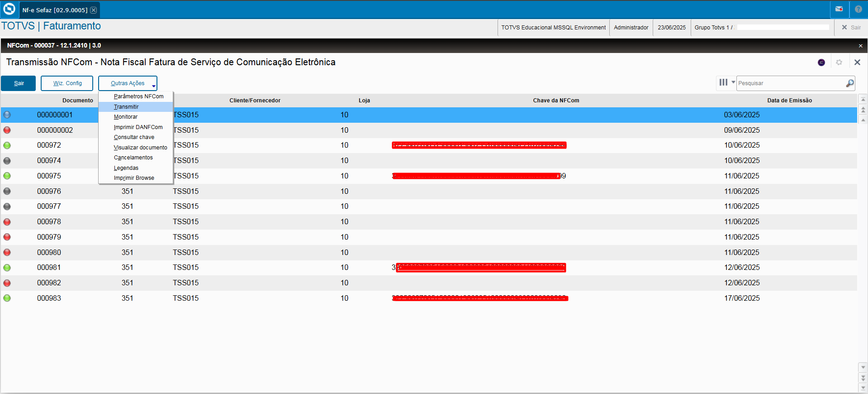The height and width of the screenshot is (394, 868).
Task: Click the red status icon of 000000002
Action: click(x=7, y=130)
